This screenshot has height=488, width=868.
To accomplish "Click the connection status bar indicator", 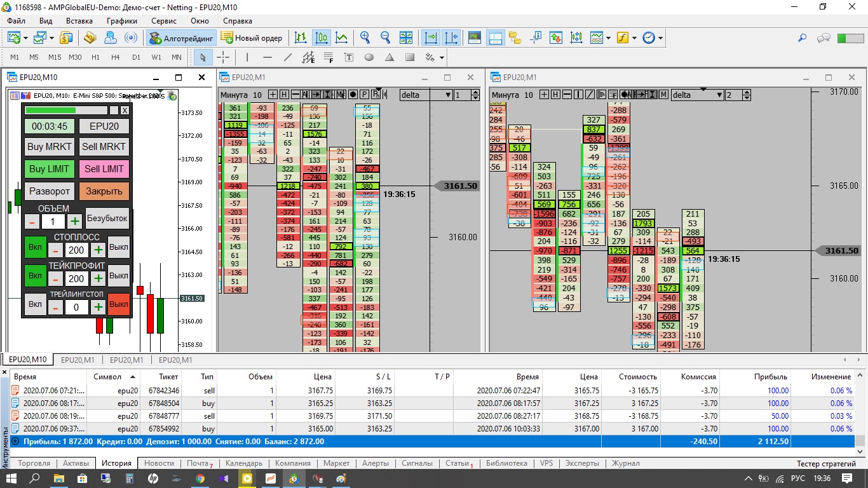I will (x=850, y=37).
